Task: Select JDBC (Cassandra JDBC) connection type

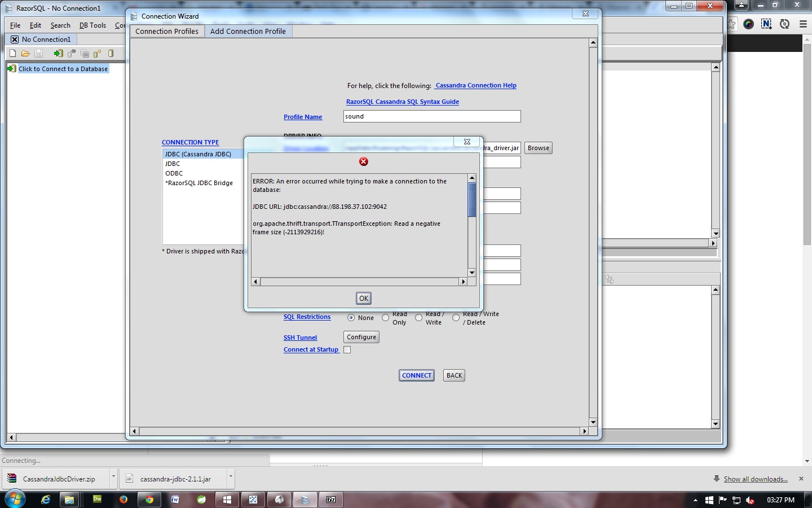Action: (203, 154)
